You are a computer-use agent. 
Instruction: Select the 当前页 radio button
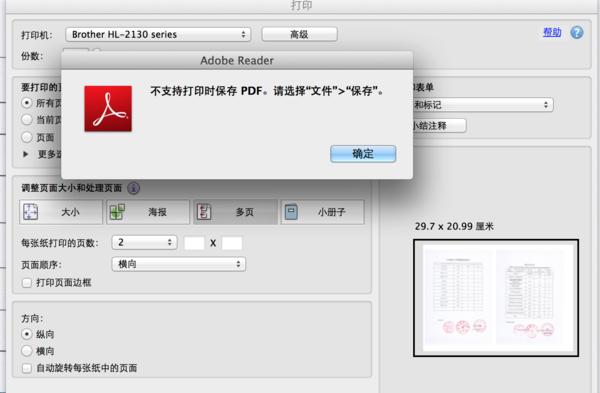[x=26, y=120]
